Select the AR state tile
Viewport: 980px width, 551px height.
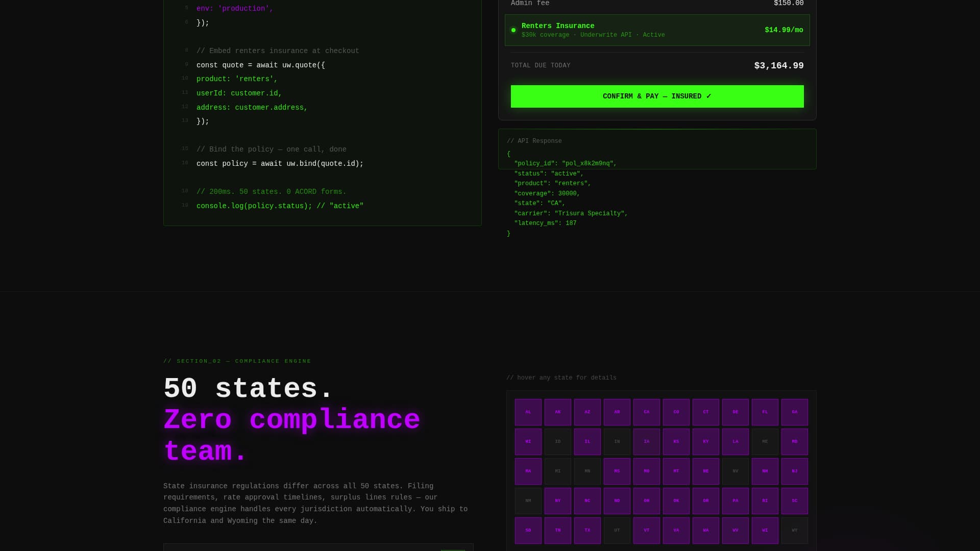[x=617, y=412]
